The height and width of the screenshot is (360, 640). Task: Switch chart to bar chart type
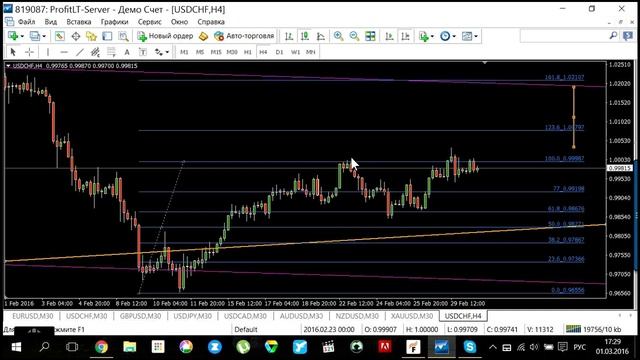pos(289,36)
